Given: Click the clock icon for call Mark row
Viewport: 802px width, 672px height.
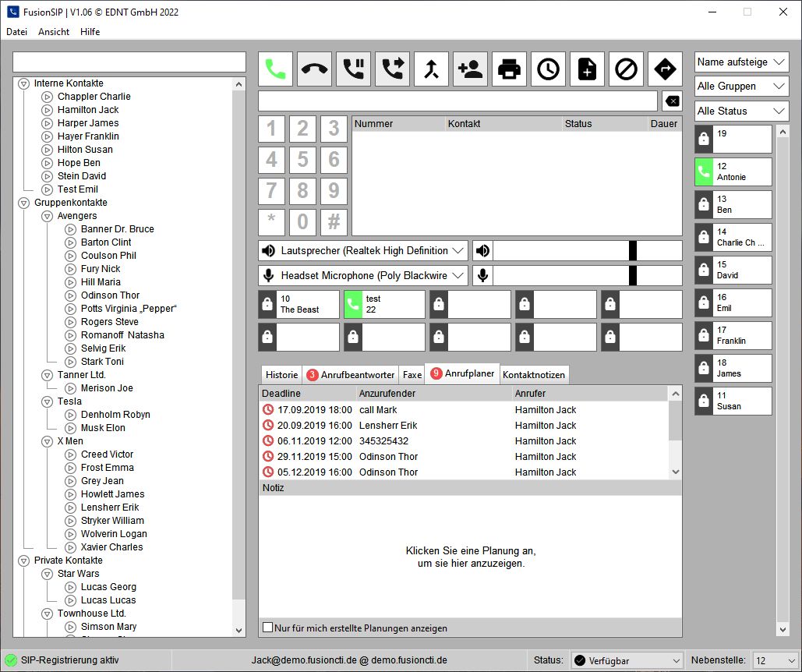Looking at the screenshot, I should (268, 409).
